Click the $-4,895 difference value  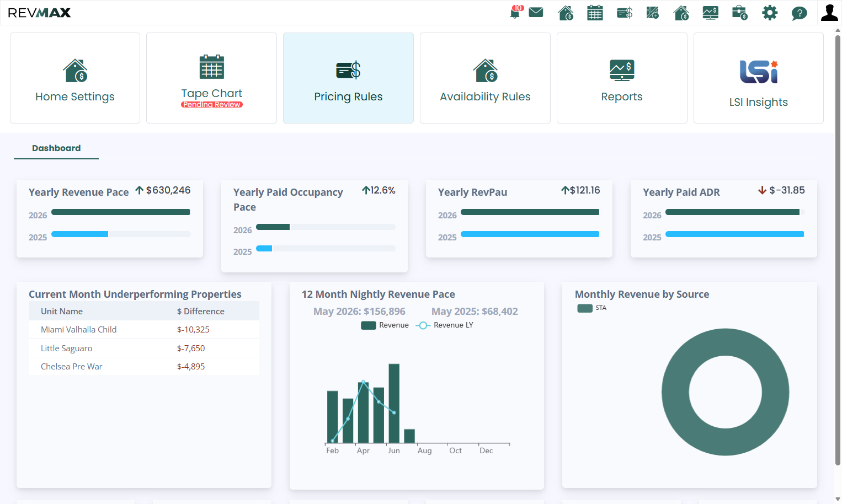(191, 367)
